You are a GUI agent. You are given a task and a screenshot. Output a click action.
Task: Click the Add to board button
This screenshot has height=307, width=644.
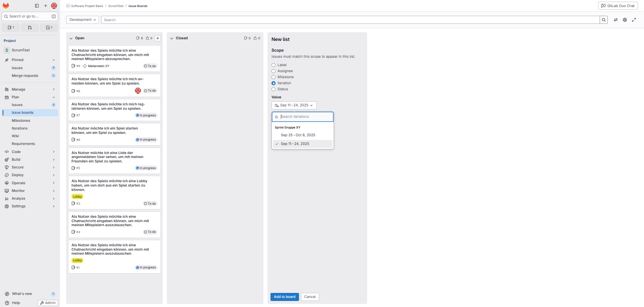(x=285, y=297)
